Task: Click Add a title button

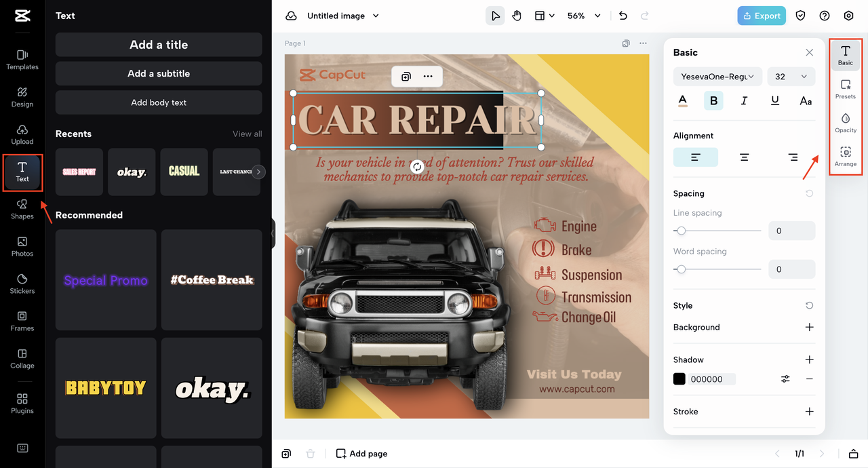Action: pos(159,45)
